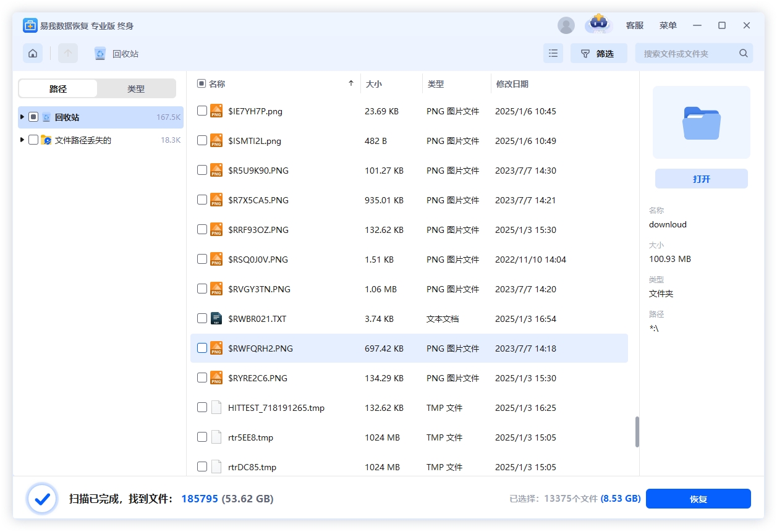Switch to the 类型 tab
Screen dimensions: 777x532
point(136,89)
